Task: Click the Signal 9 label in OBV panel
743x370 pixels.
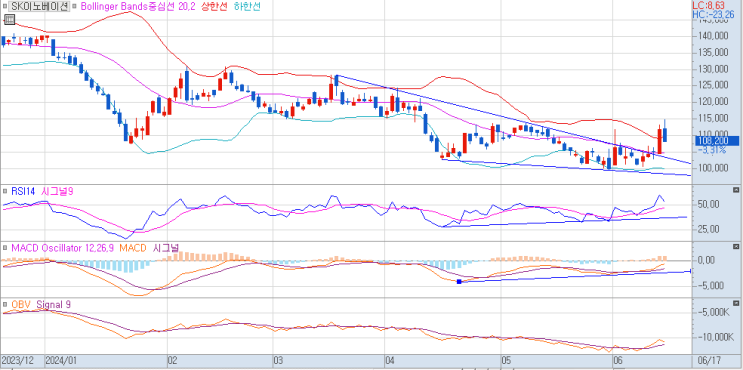Action: click(x=54, y=305)
